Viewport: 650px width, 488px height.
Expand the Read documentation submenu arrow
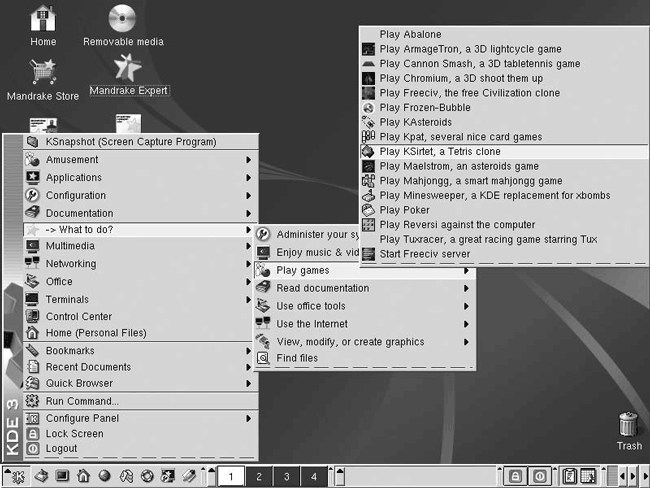coord(466,288)
